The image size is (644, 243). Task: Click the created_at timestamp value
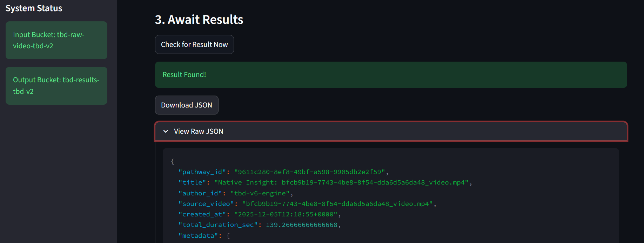pyautogui.click(x=286, y=214)
